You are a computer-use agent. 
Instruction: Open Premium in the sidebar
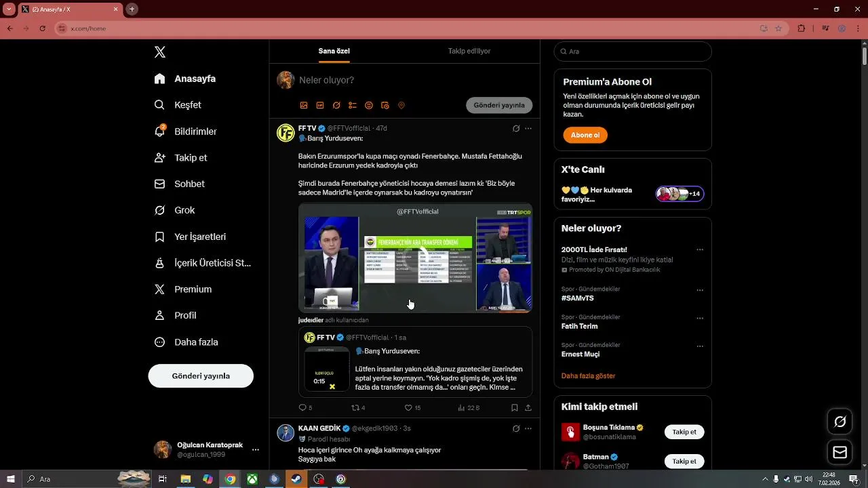(x=183, y=289)
